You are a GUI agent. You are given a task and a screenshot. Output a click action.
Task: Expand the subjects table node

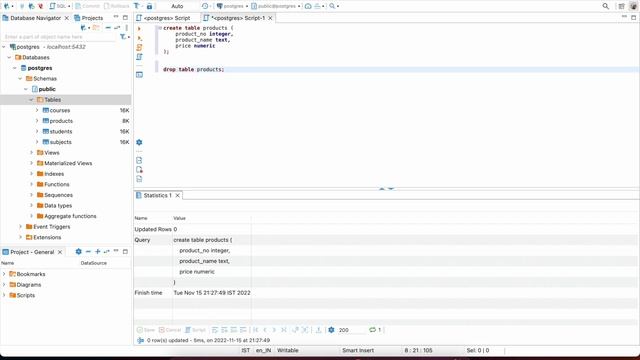[37, 142]
